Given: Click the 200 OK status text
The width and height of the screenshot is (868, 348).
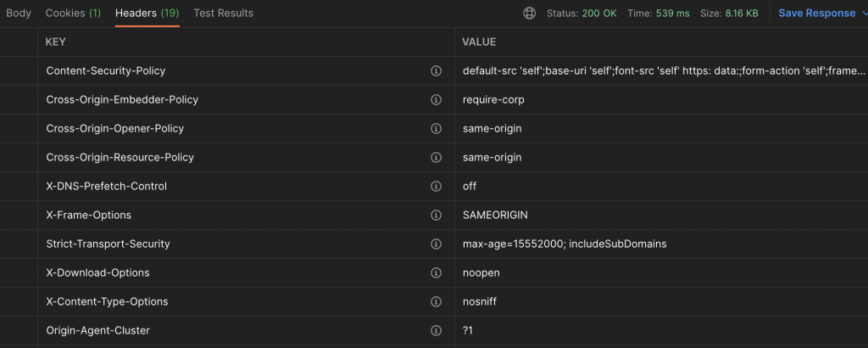Looking at the screenshot, I should click(598, 14).
